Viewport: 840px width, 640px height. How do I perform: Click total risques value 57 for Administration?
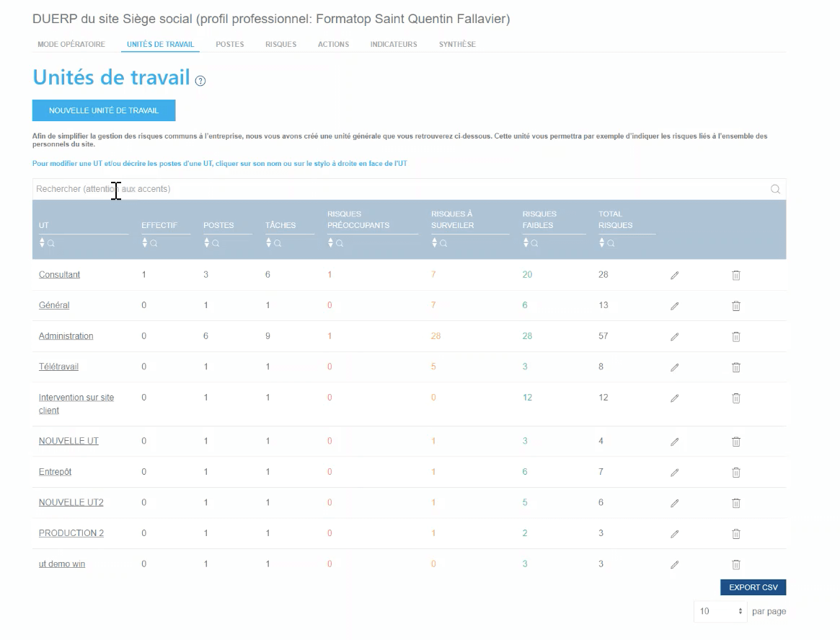[x=604, y=336]
